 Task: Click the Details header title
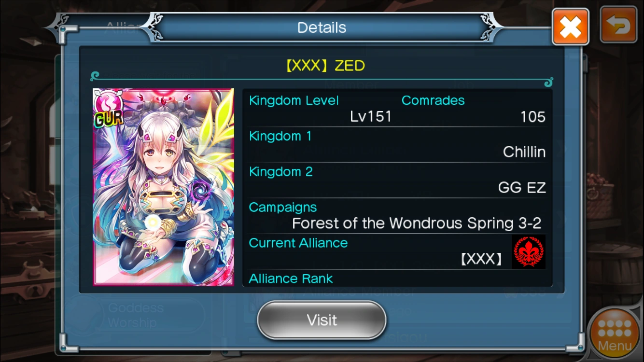click(x=322, y=28)
